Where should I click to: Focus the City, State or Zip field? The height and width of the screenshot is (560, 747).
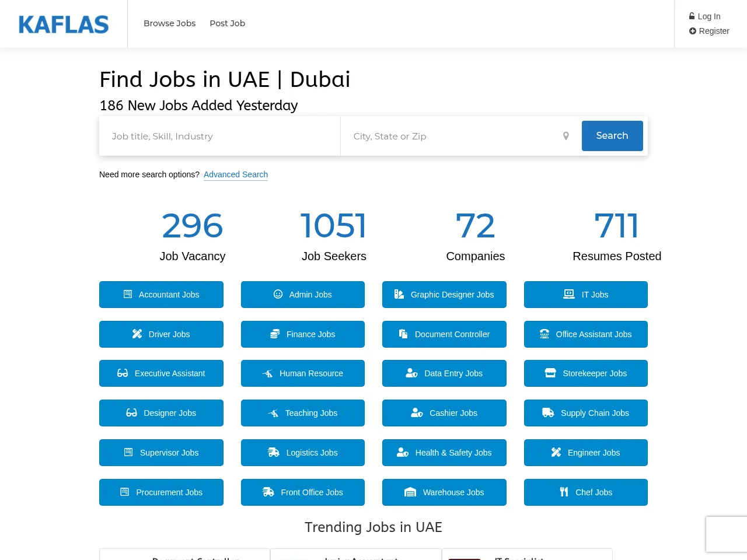pos(461,136)
